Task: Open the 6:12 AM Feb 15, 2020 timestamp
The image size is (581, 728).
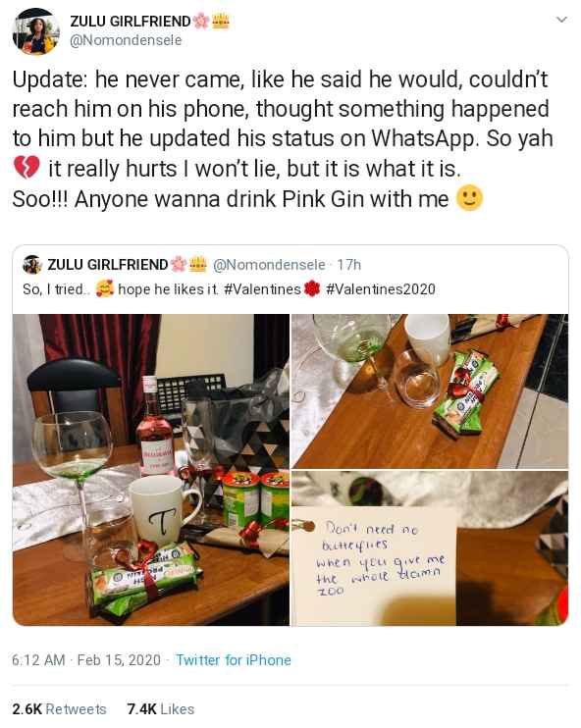Action: click(86, 659)
